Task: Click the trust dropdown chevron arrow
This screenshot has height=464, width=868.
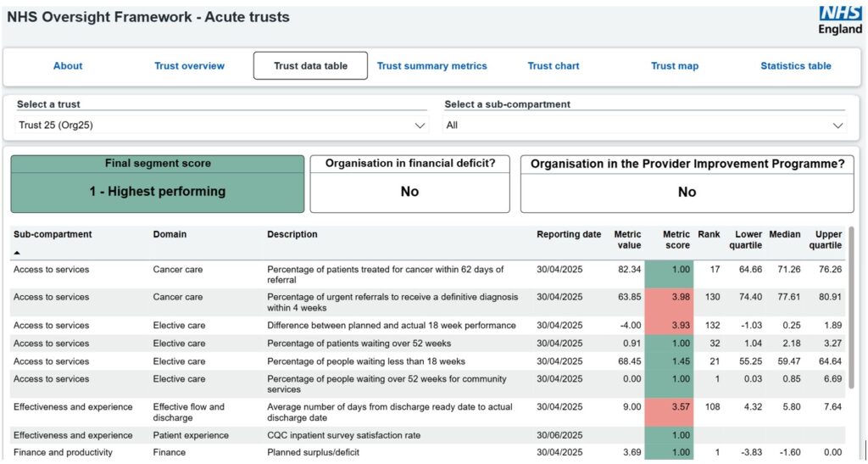Action: coord(420,126)
